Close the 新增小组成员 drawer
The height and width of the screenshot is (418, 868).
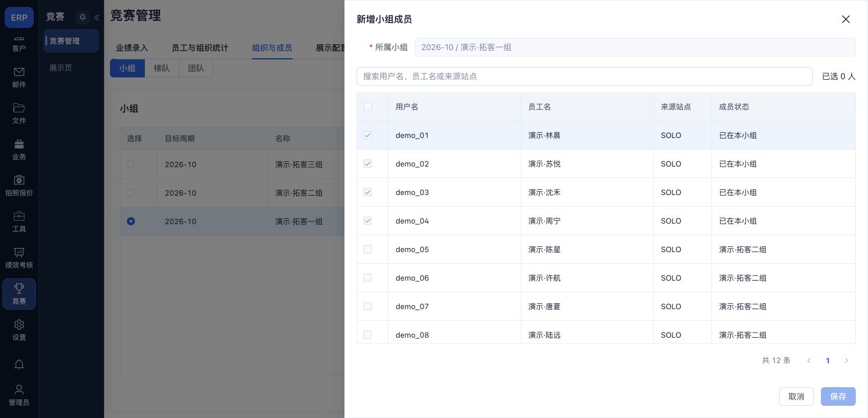coord(846,19)
